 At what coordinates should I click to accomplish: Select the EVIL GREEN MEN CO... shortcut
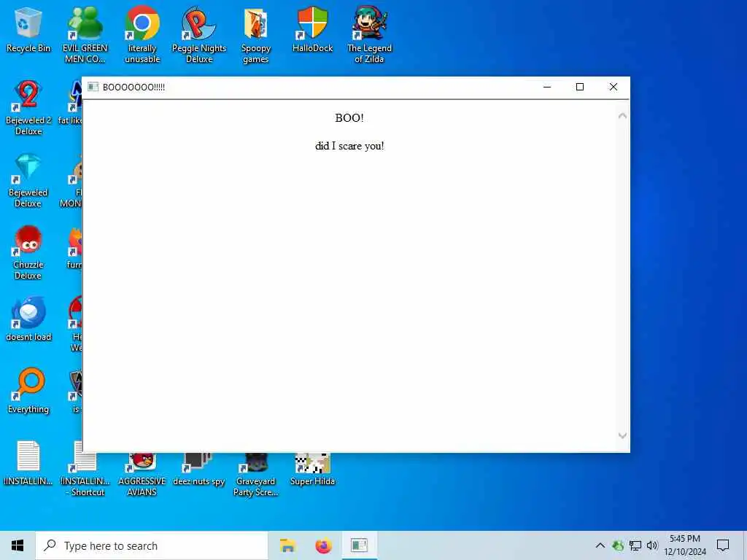point(85,34)
